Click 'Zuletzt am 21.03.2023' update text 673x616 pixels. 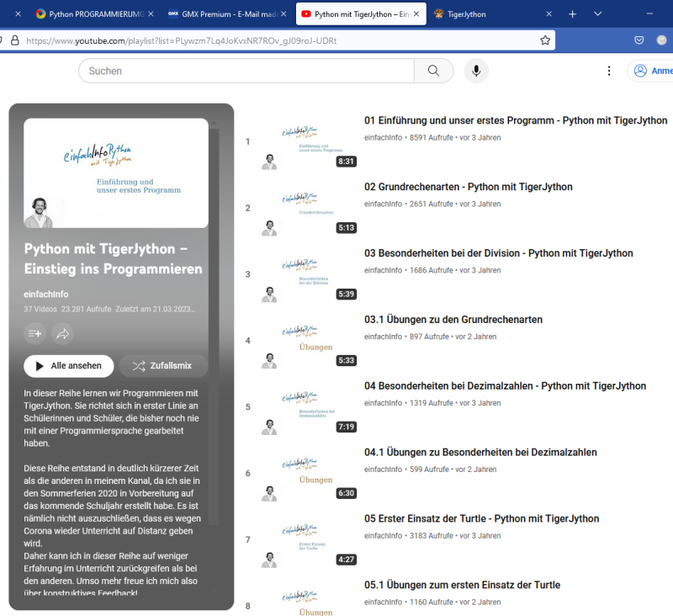tap(156, 309)
